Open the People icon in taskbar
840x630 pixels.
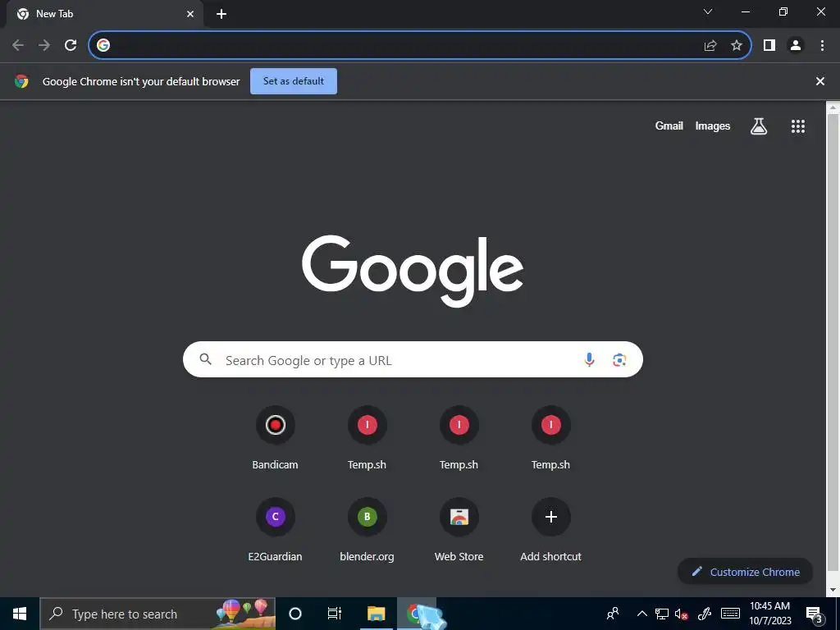tap(613, 614)
